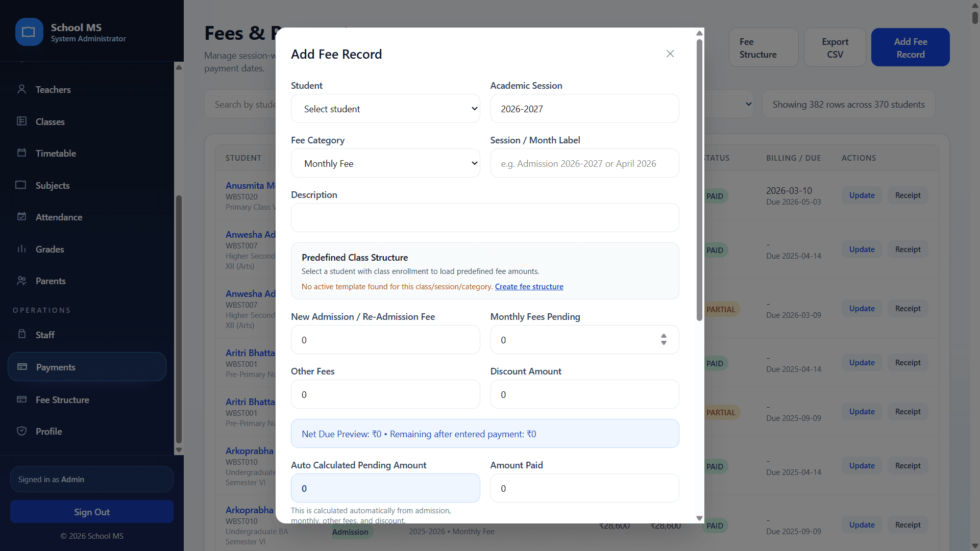Click the Classes icon in sidebar
Image resolution: width=980 pixels, height=551 pixels.
[21, 121]
